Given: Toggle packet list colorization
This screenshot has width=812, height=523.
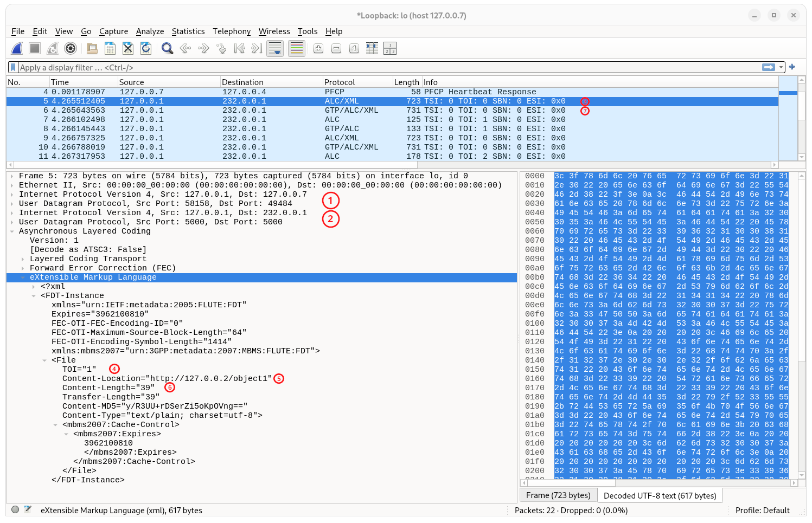Looking at the screenshot, I should click(x=296, y=48).
